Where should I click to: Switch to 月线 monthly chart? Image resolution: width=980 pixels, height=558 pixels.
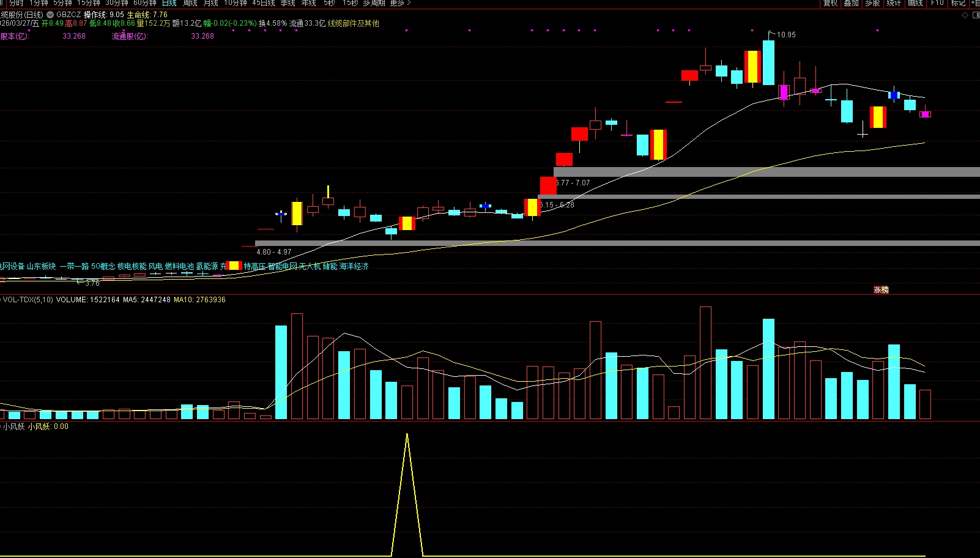[211, 3]
